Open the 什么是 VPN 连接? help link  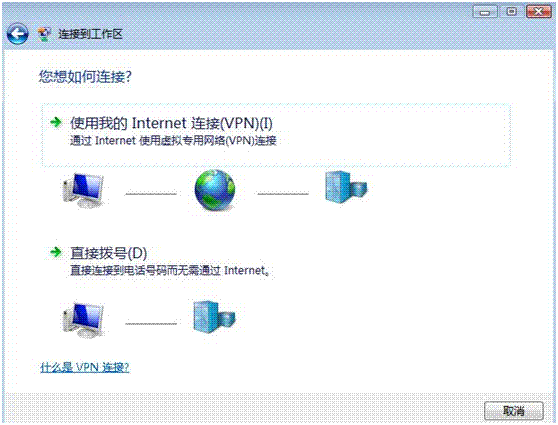pos(85,367)
